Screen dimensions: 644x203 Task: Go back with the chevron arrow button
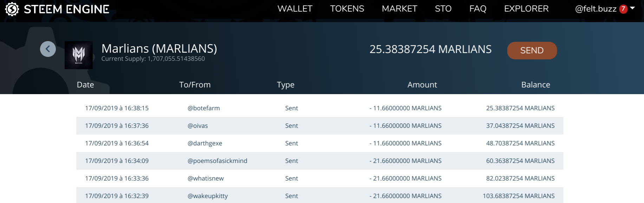[x=48, y=49]
